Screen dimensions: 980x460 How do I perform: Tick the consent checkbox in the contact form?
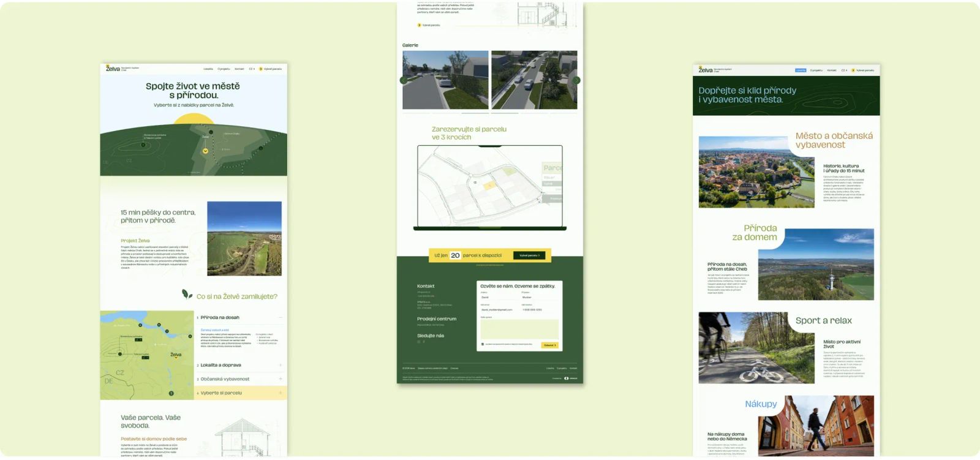483,344
